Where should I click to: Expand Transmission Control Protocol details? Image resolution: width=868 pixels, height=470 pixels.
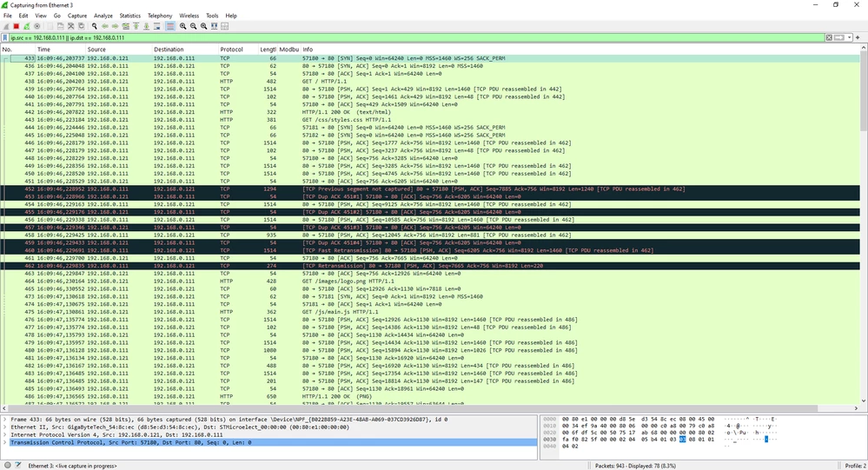coord(5,443)
